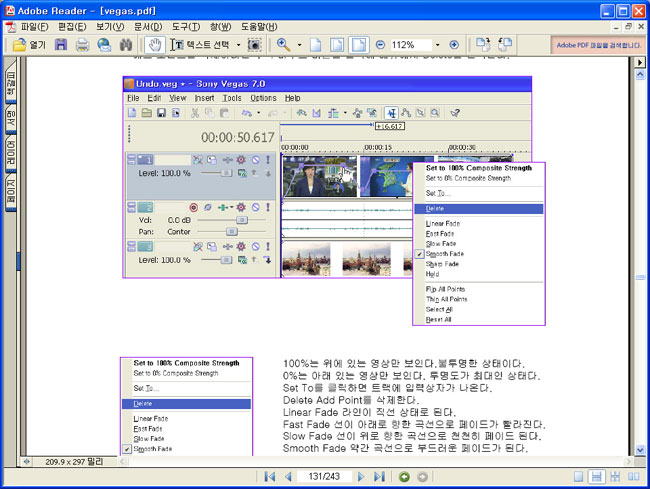Open the 문서(D) menu
This screenshot has height=489, width=650.
pyautogui.click(x=148, y=27)
